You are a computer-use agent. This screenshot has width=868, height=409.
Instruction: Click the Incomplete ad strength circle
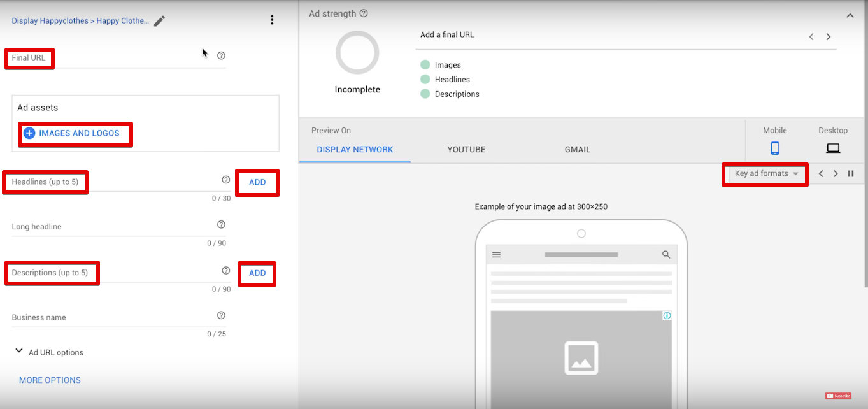(x=357, y=53)
